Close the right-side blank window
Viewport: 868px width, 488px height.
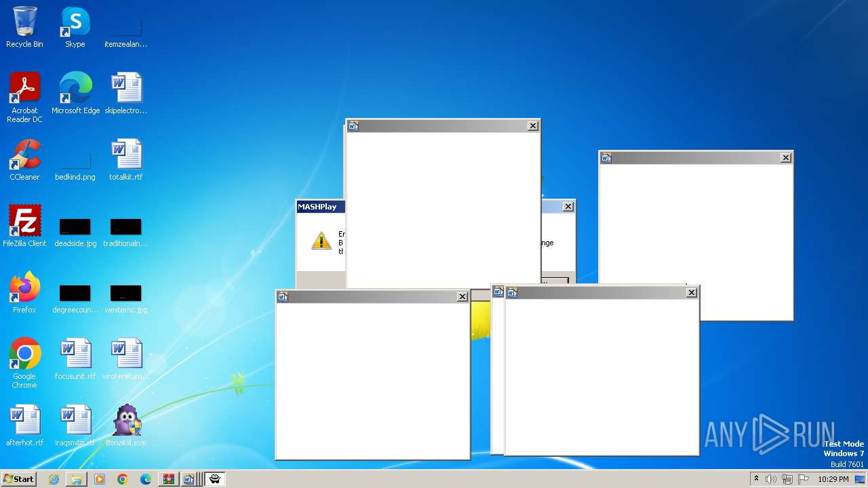pos(785,158)
